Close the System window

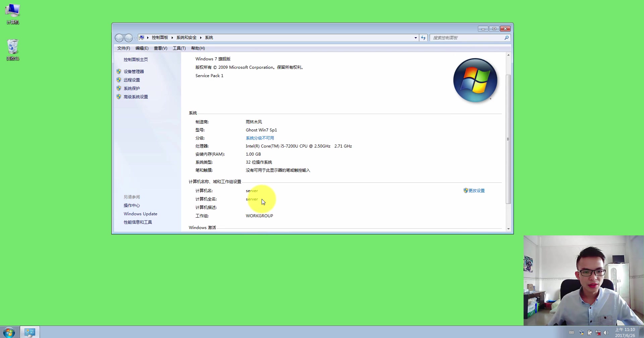(505, 29)
